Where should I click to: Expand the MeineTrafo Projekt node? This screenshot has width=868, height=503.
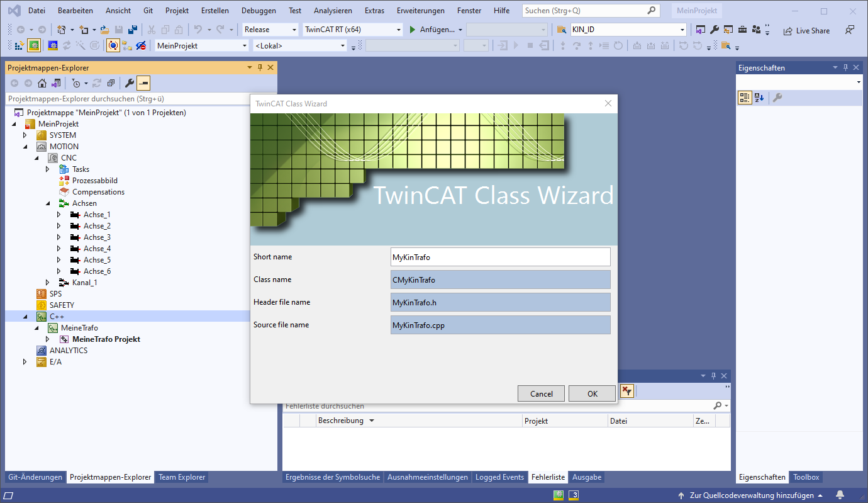[48, 339]
